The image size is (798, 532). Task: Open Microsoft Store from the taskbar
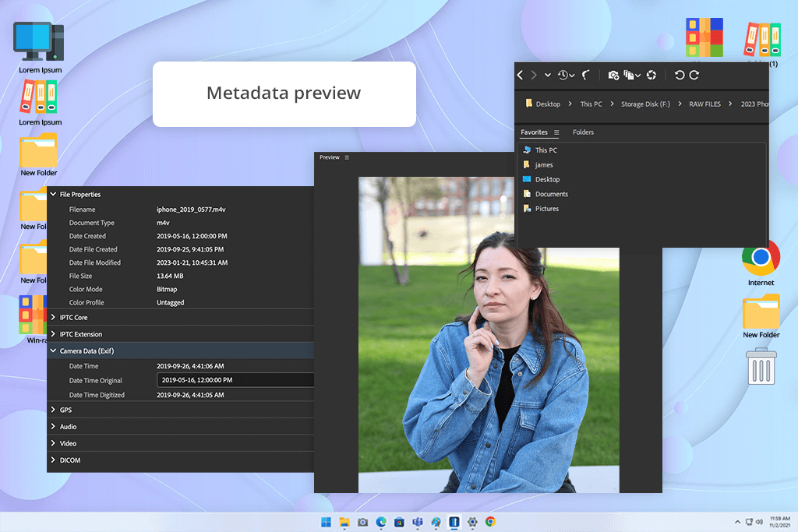point(400,522)
